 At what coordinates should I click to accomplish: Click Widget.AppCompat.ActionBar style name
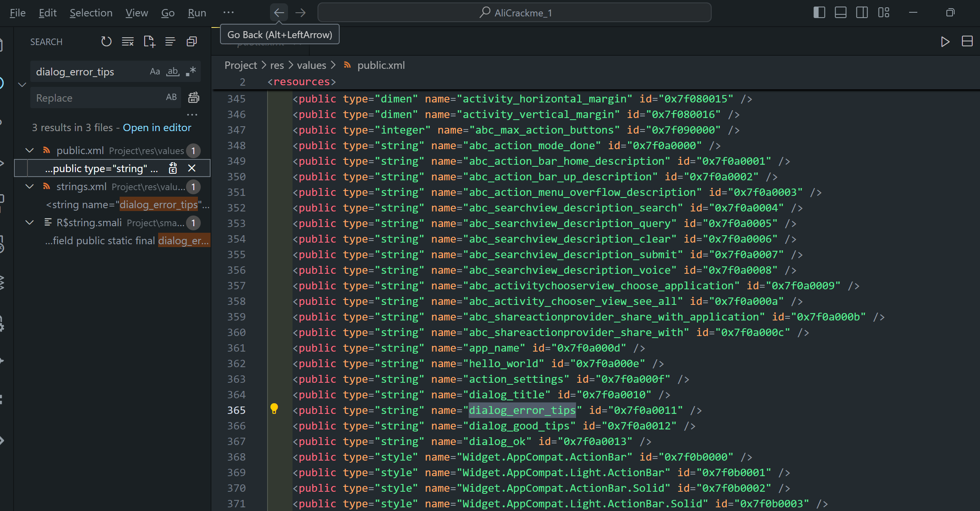coord(544,457)
